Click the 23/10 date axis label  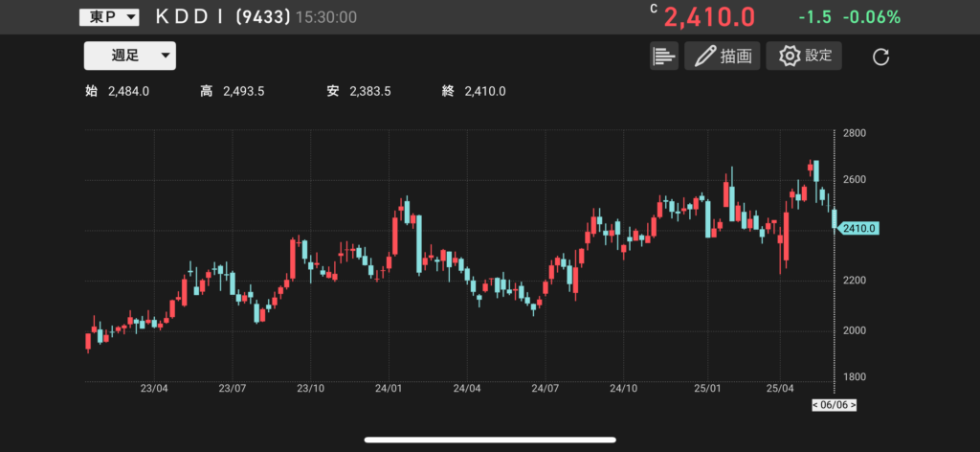coord(311,388)
